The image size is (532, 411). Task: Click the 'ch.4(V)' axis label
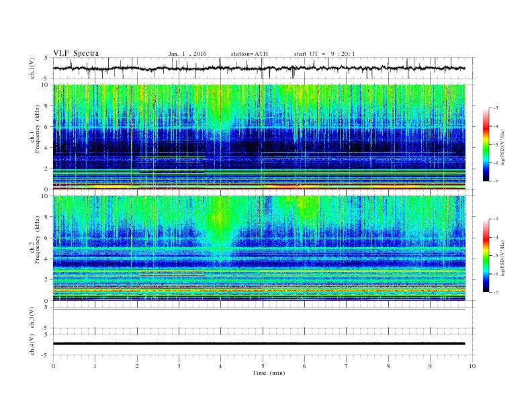(x=32, y=345)
